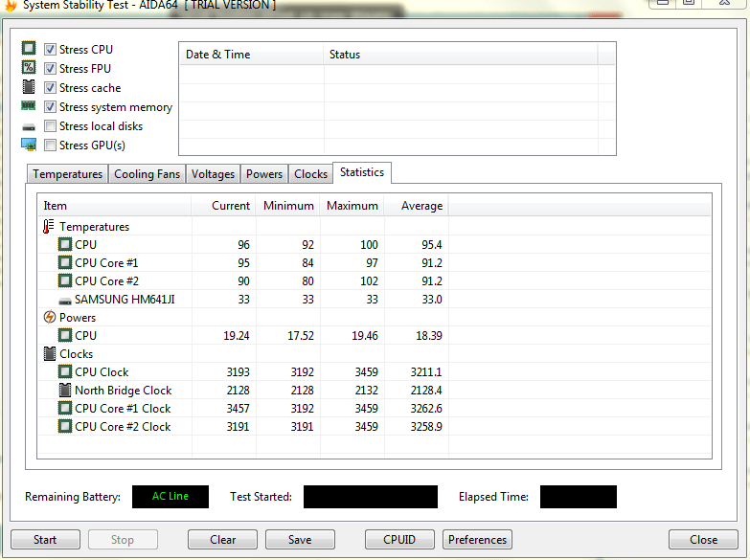
Task: Click the Stress GPU monitor icon
Action: pos(29,145)
